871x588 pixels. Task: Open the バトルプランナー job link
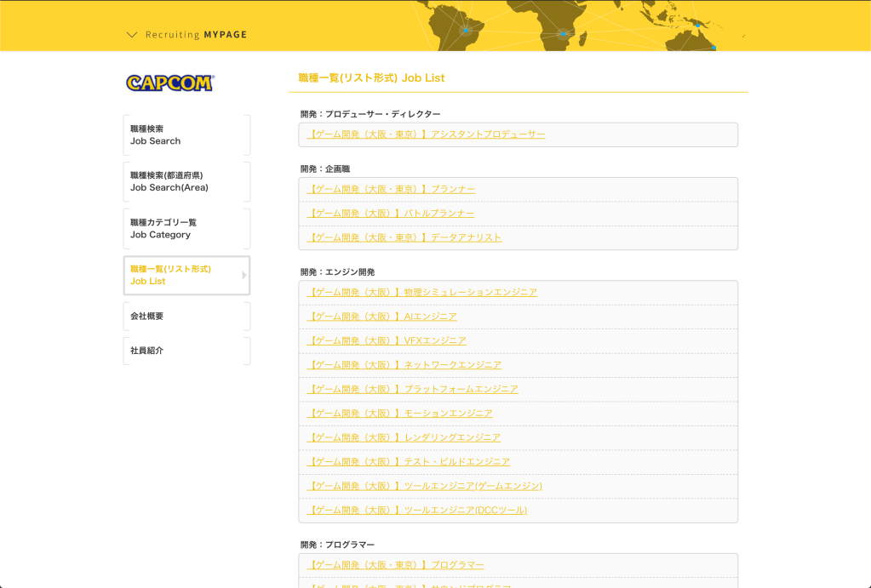pyautogui.click(x=391, y=213)
